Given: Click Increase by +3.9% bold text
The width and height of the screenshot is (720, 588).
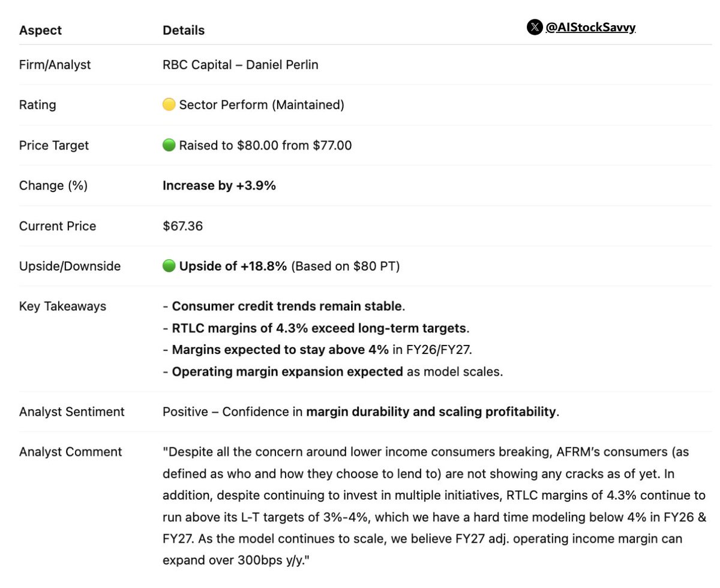Looking at the screenshot, I should 219,185.
